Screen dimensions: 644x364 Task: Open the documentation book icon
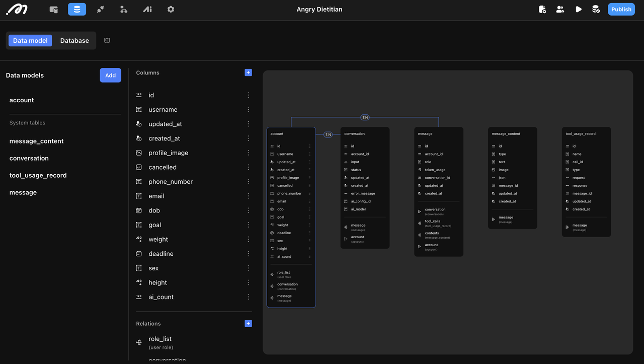(x=107, y=40)
